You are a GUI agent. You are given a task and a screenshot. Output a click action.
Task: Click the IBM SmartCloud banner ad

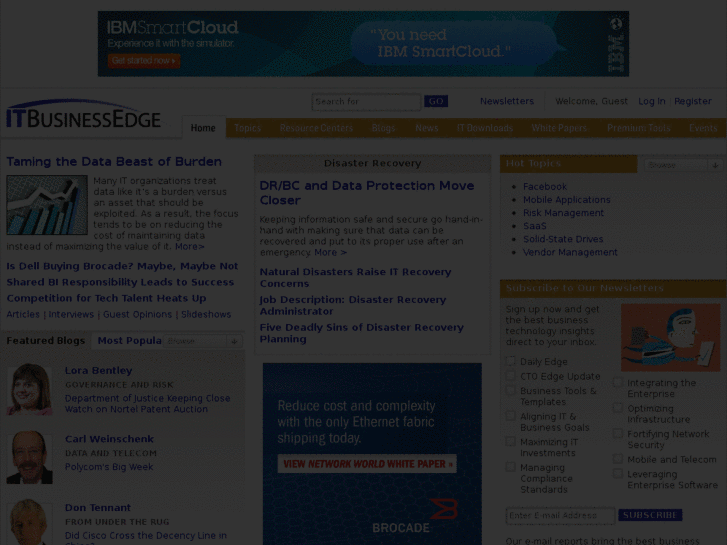363,44
